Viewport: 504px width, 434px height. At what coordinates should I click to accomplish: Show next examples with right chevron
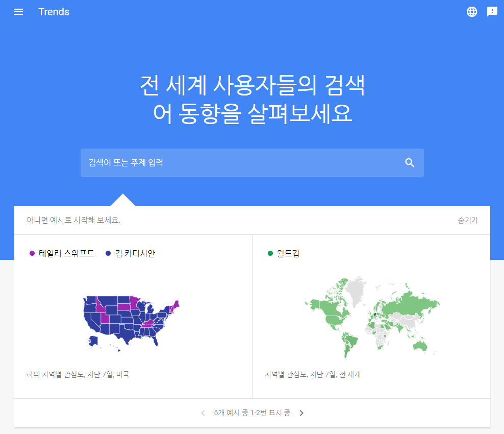tap(301, 413)
